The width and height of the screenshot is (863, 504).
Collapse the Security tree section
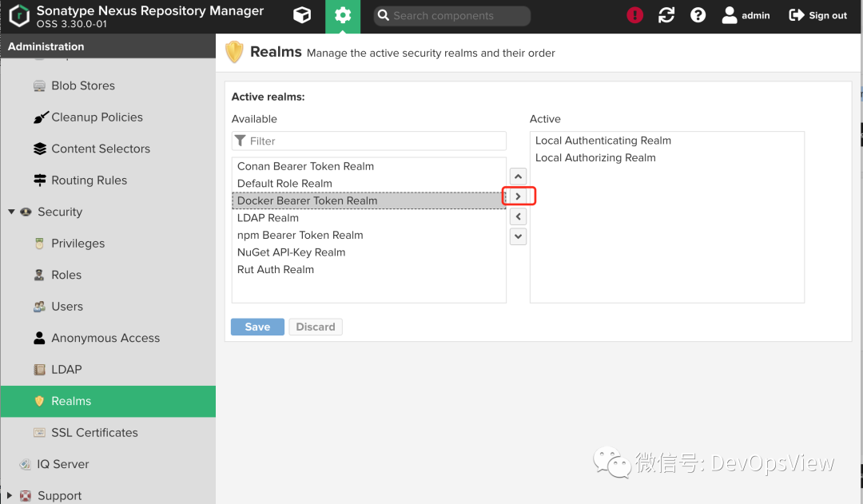11,212
